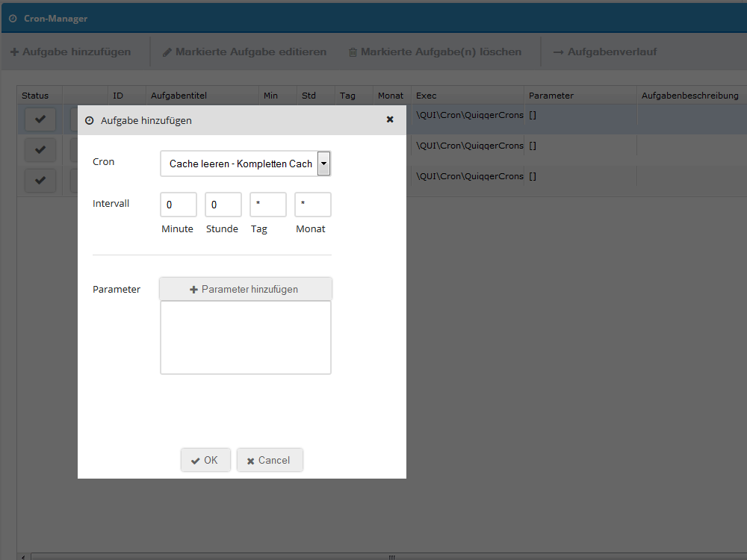Click the clock icon beside 'Aufgabe hinzufügen' dialog title
Image resolution: width=747 pixels, height=560 pixels.
click(x=89, y=120)
